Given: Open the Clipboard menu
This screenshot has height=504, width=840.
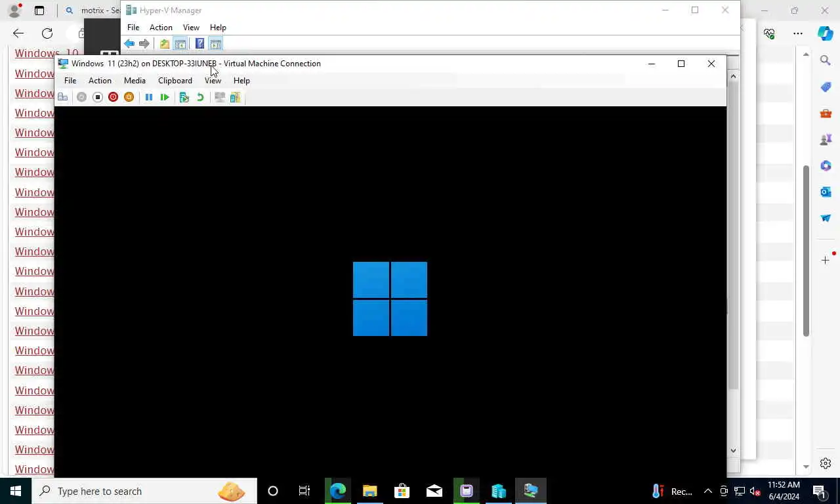Looking at the screenshot, I should [175, 81].
